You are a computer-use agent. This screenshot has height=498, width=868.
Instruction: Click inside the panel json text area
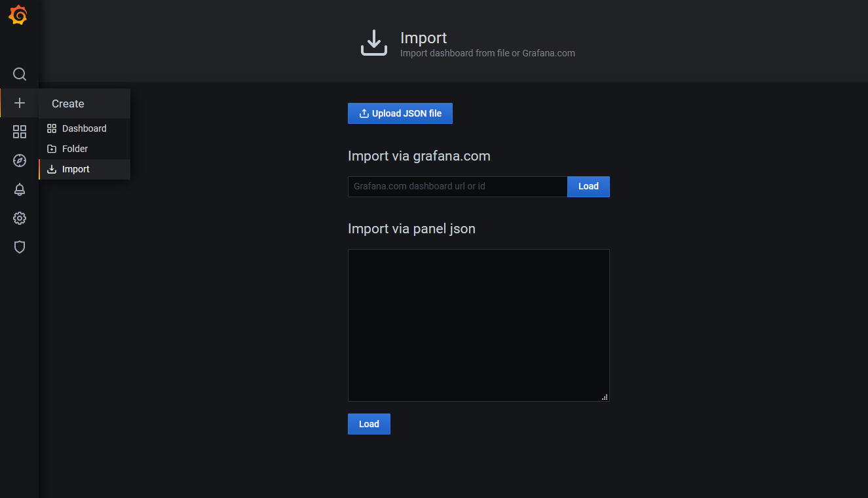(478, 325)
